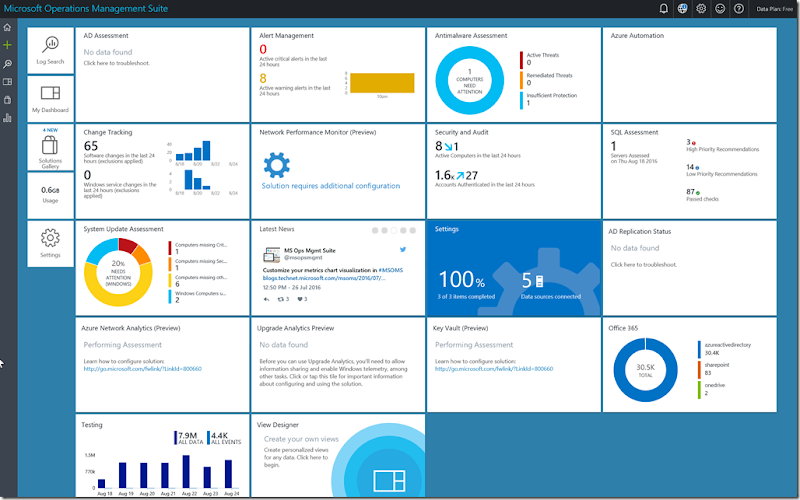Select the second Latest News pager dot
800x500 pixels.
pyautogui.click(x=384, y=231)
